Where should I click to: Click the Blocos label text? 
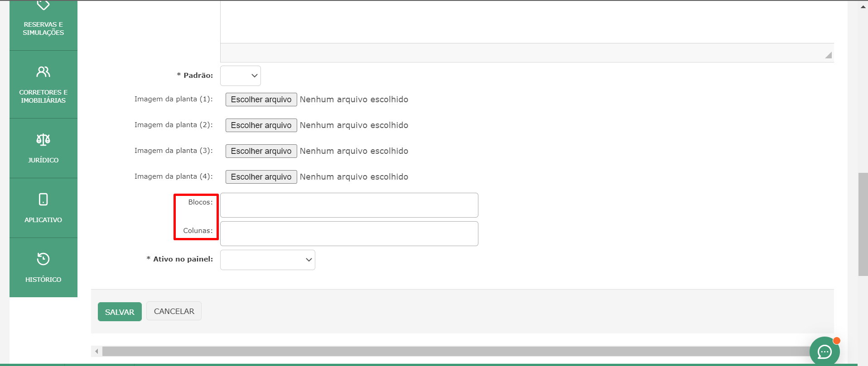[x=200, y=202]
